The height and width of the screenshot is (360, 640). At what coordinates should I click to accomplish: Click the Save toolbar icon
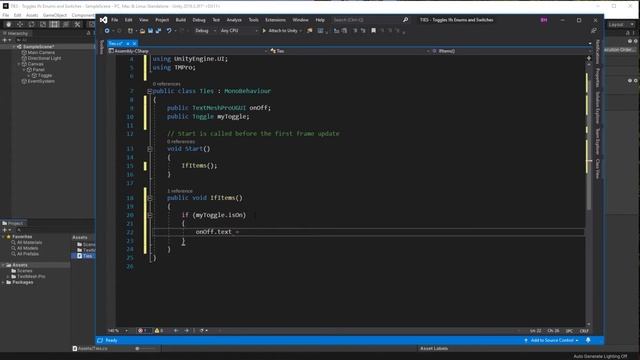pyautogui.click(x=150, y=31)
